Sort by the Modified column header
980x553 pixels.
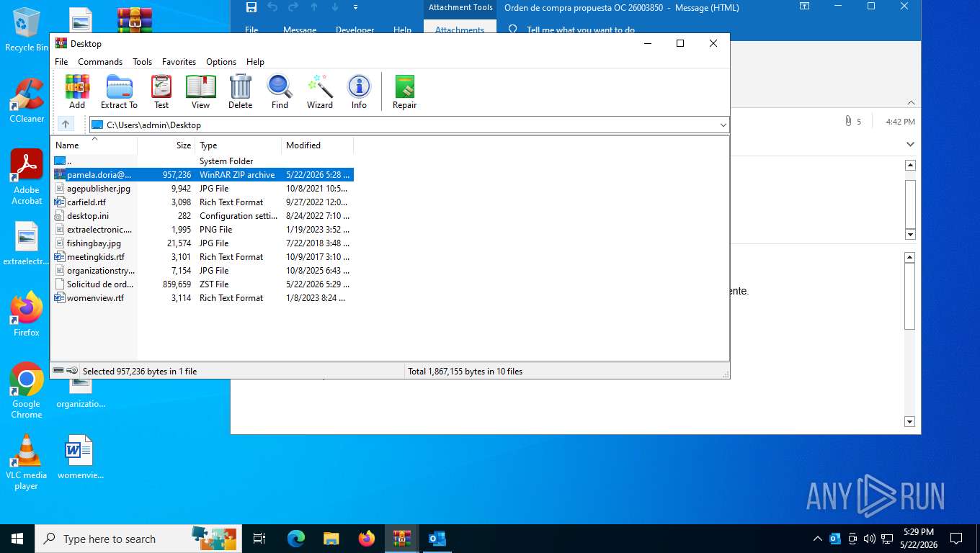(318, 145)
